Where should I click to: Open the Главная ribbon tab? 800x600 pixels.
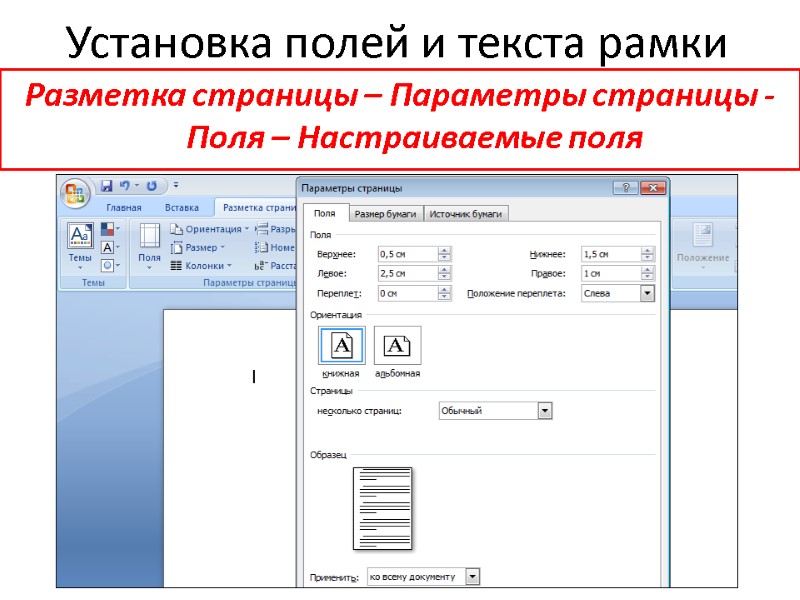123,208
